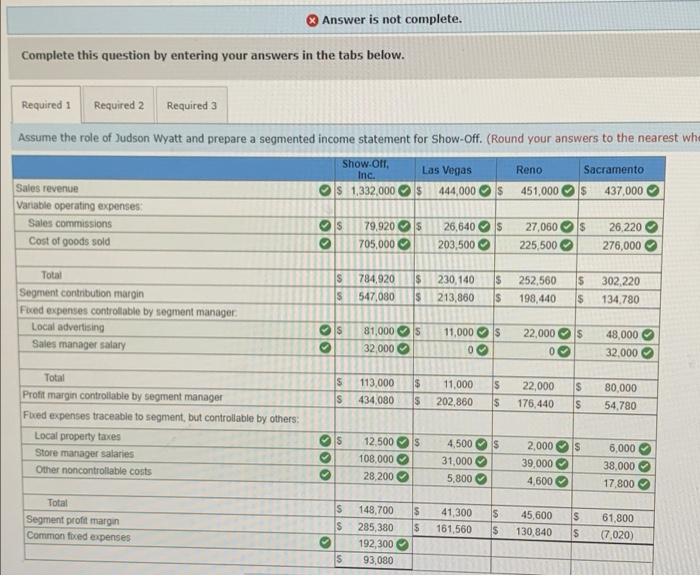Click the green check next to the Other noncontrollable costs label
Image resolution: width=700 pixels, height=576 pixels.
pos(325,476)
